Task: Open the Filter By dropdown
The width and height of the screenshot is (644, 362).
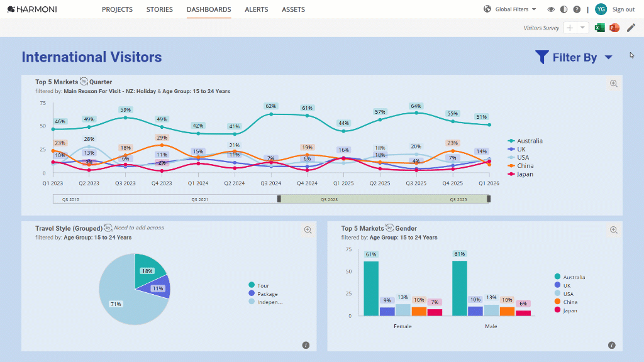Action: [574, 57]
